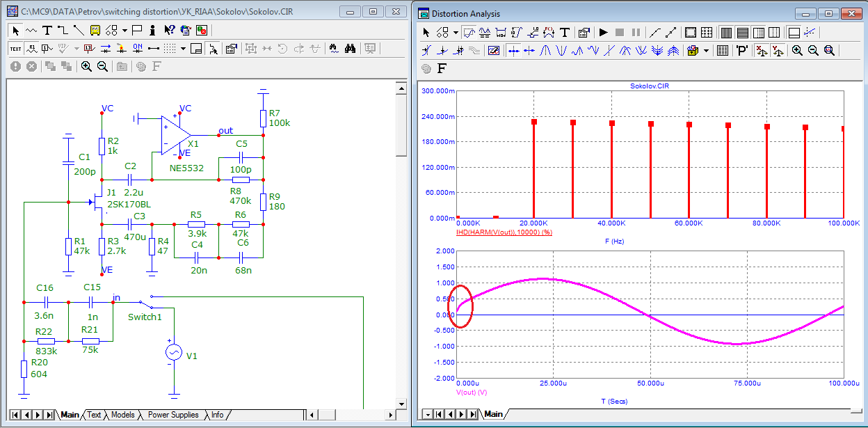The width and height of the screenshot is (868, 428).
Task: Open the shapes dropdown in schematic toolbar
Action: click(x=124, y=30)
